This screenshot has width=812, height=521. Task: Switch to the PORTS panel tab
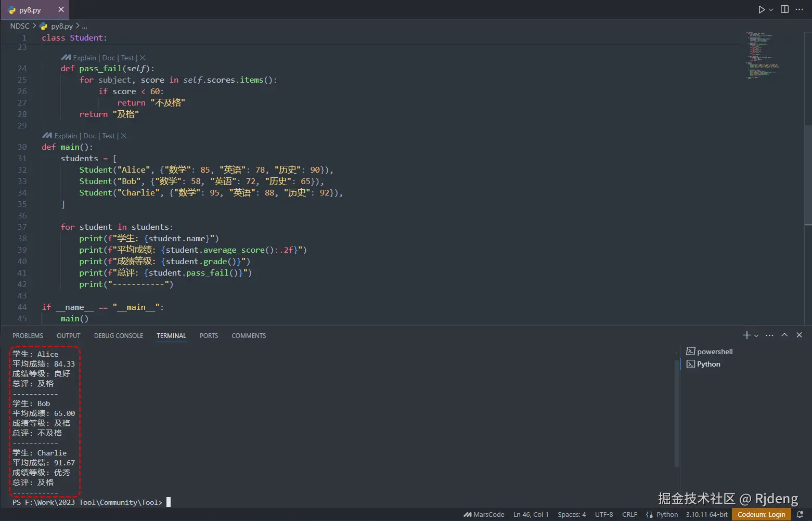209,336
